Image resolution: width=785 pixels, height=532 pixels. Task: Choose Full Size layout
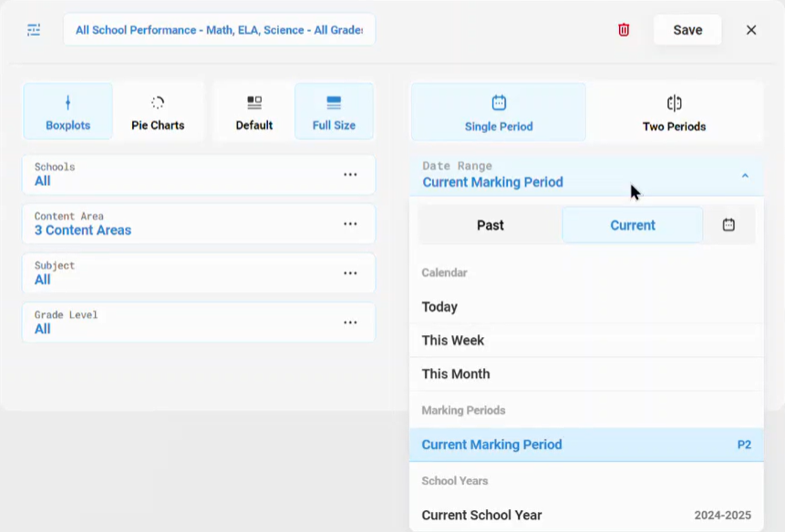[334, 111]
